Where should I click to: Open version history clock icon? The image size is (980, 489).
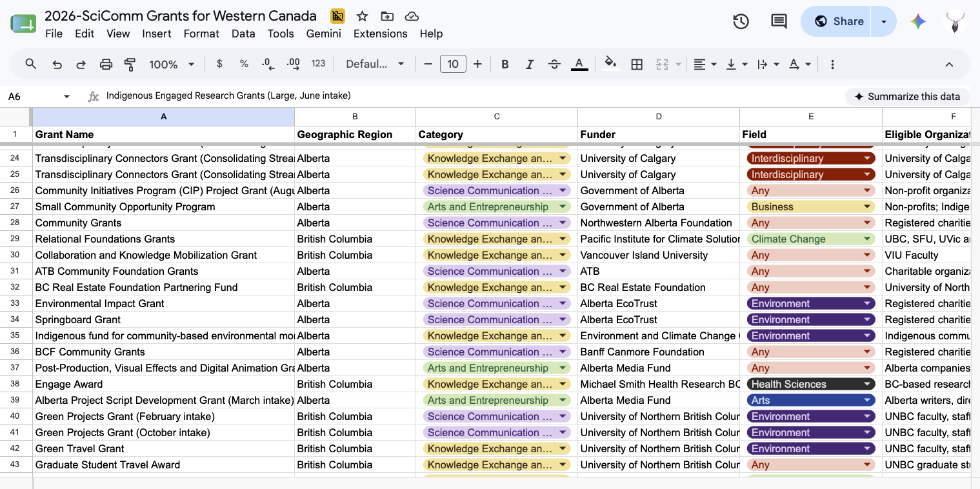coord(741,21)
